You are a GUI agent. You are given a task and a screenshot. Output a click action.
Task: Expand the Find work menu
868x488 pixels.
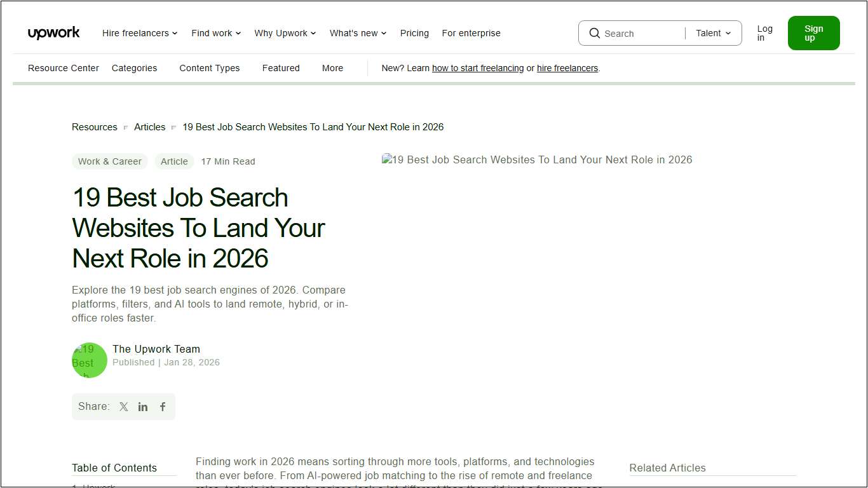(215, 33)
